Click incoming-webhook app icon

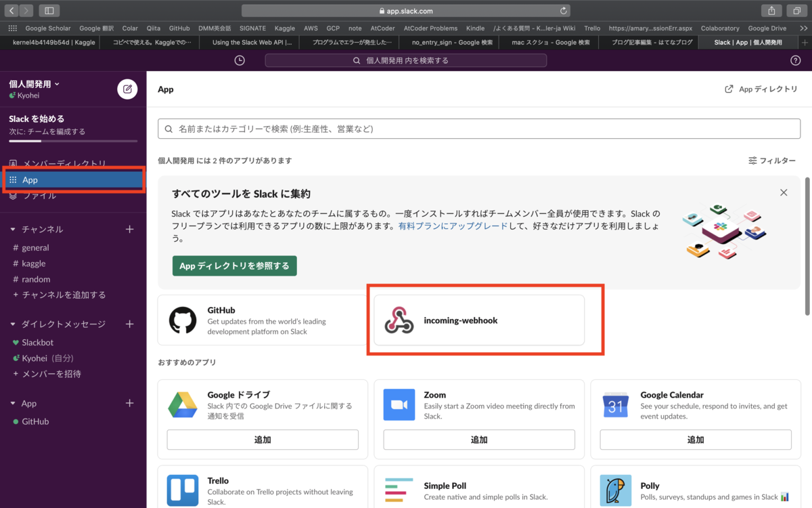coord(399,320)
